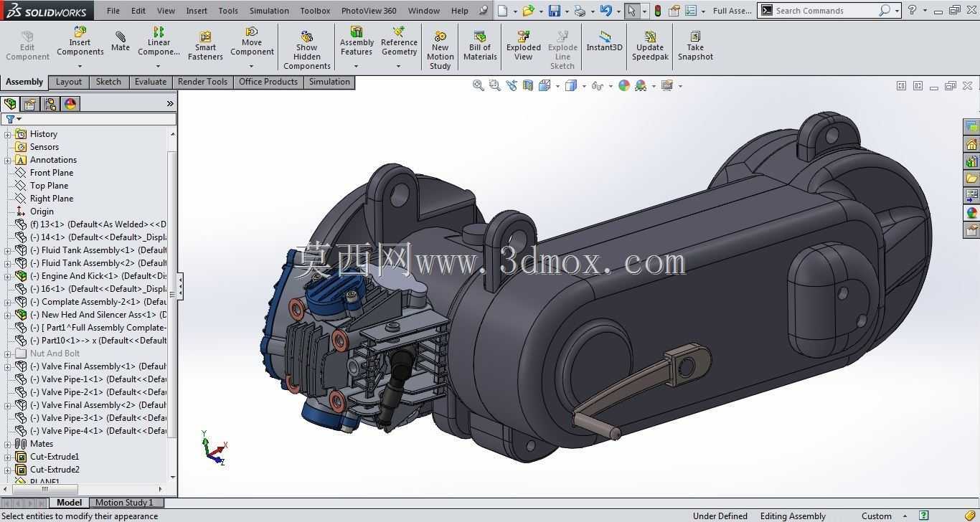Toggle Instant3D mode

604,42
